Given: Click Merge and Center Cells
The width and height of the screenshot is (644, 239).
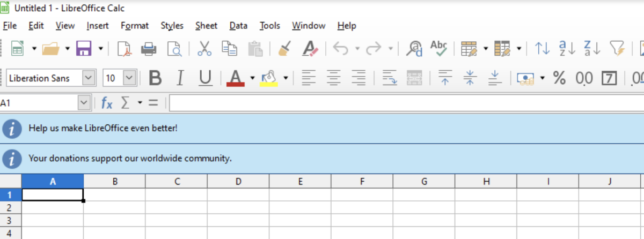Looking at the screenshot, I should [x=415, y=78].
